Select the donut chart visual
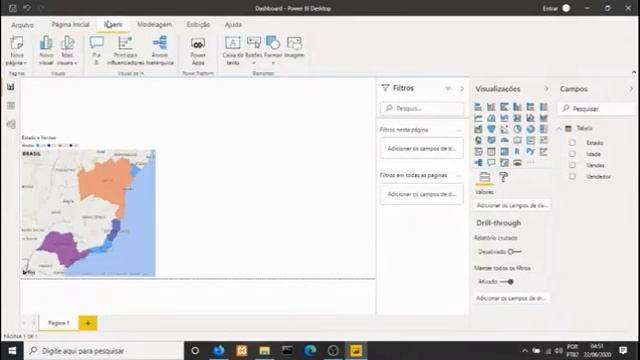The height and width of the screenshot is (360, 640). [530, 129]
